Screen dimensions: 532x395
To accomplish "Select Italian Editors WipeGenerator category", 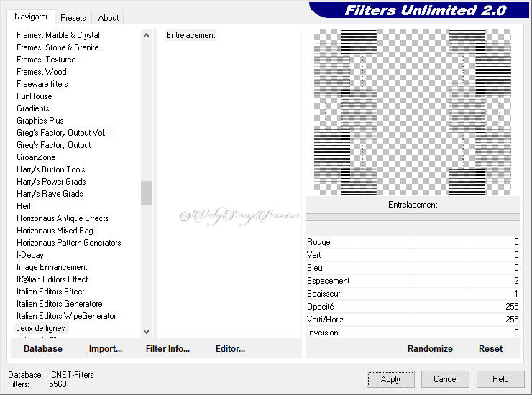I will tap(66, 316).
